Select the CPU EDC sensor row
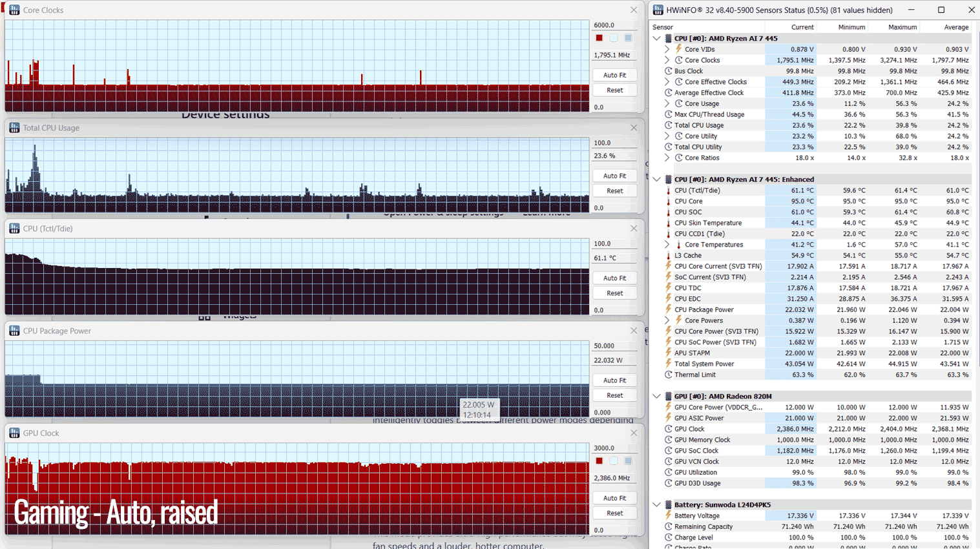Image resolution: width=980 pixels, height=549 pixels. (x=811, y=299)
